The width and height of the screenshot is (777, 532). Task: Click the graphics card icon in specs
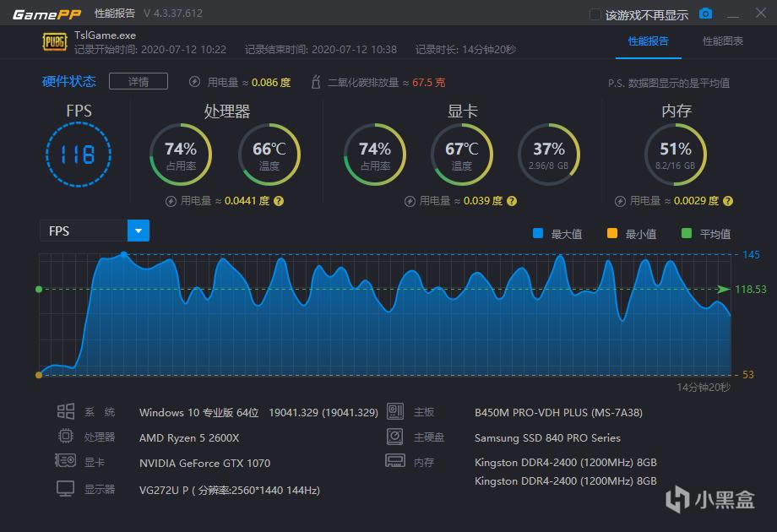tap(65, 461)
